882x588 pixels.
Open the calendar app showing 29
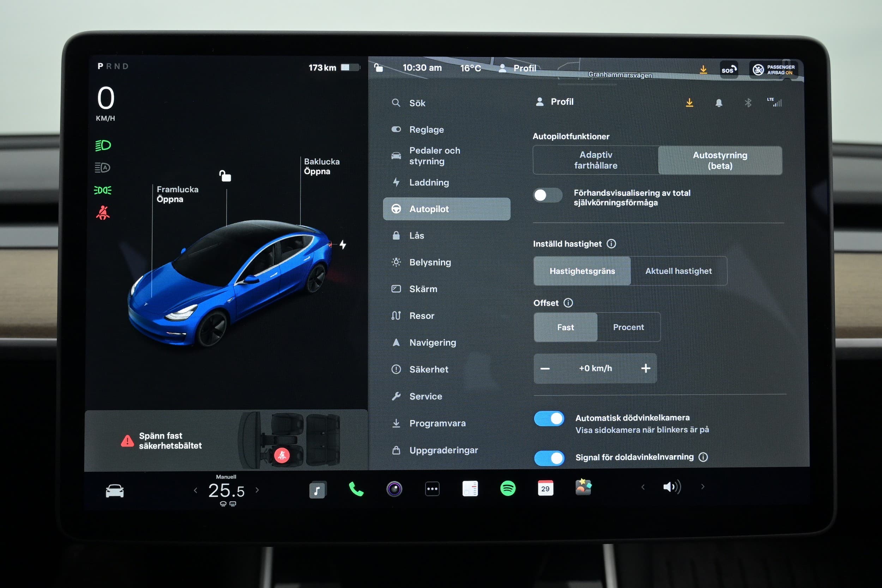click(545, 488)
